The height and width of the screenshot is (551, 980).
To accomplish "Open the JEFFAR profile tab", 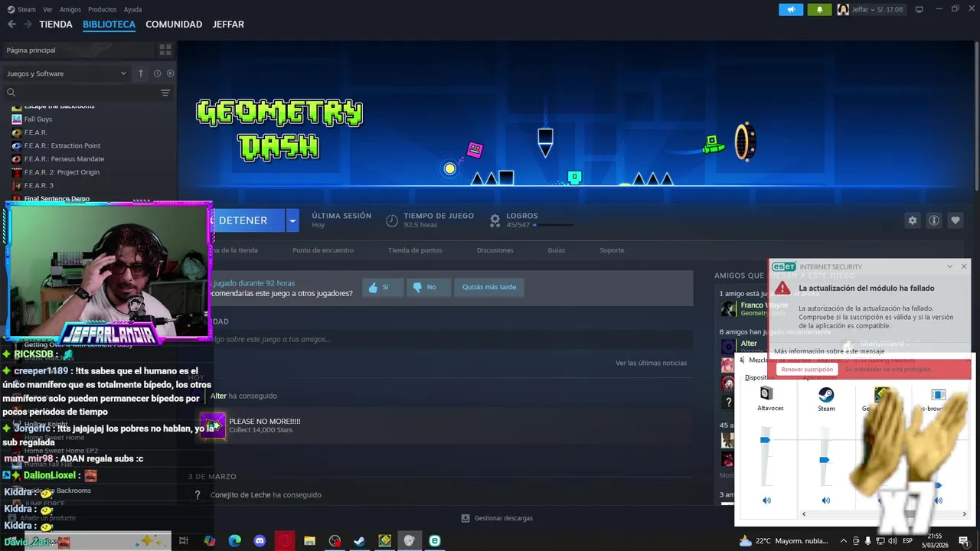I will tap(228, 24).
